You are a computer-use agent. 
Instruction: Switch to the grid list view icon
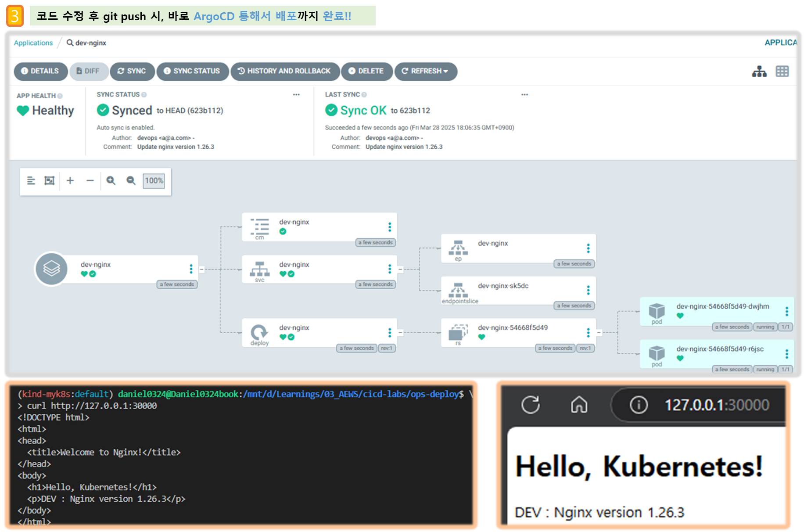(x=782, y=72)
